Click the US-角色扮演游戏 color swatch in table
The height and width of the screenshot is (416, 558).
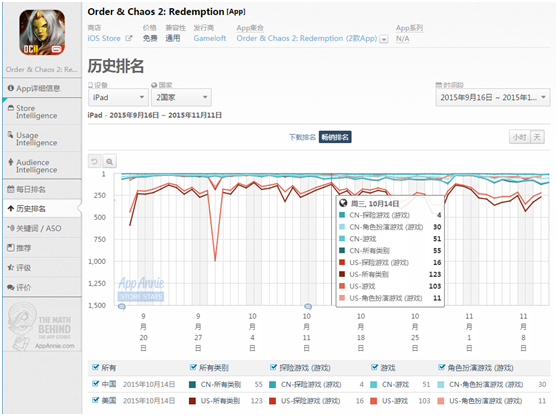click(x=441, y=401)
